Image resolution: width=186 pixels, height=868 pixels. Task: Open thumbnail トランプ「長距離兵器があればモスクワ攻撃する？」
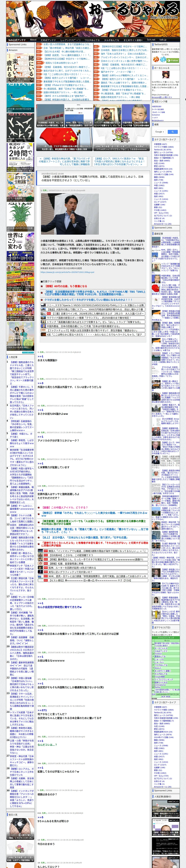point(107,116)
